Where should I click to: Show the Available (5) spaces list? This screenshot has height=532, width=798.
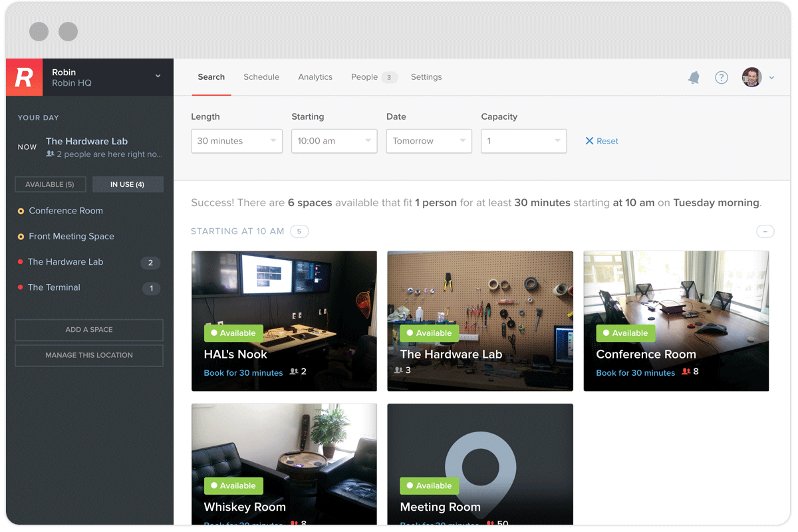50,184
